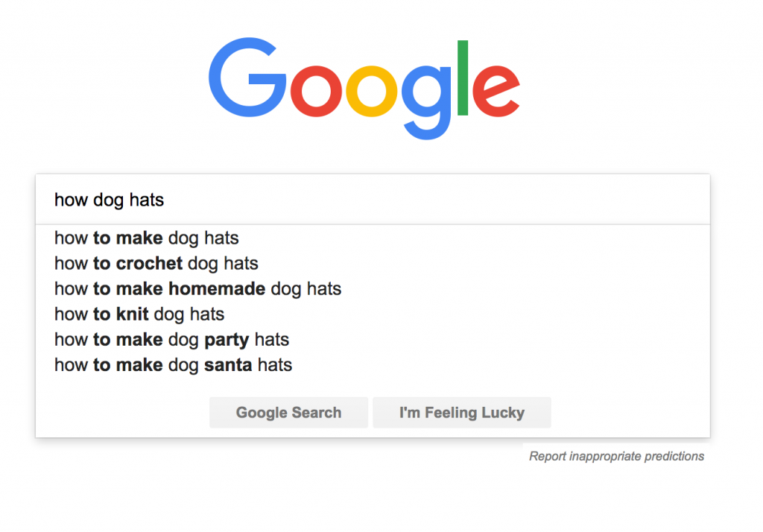Click the search field containing 'how dog hats'
The width and height of the screenshot is (763, 532).
(373, 200)
